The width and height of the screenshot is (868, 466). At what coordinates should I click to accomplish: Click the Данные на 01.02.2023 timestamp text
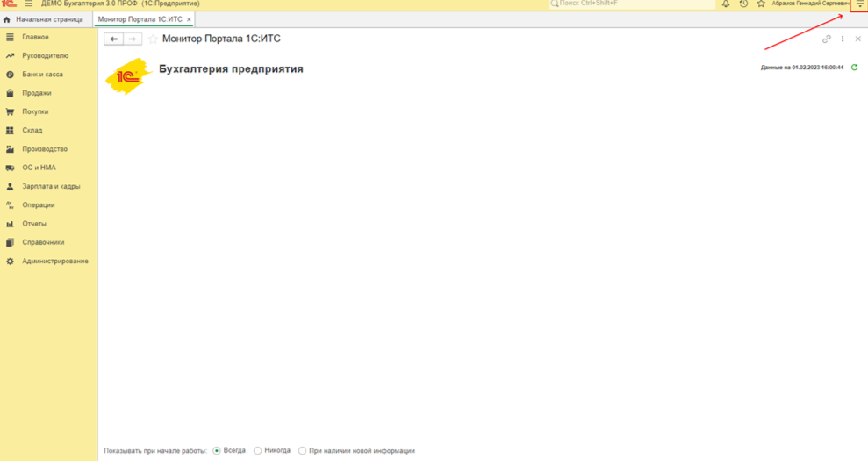(x=802, y=68)
